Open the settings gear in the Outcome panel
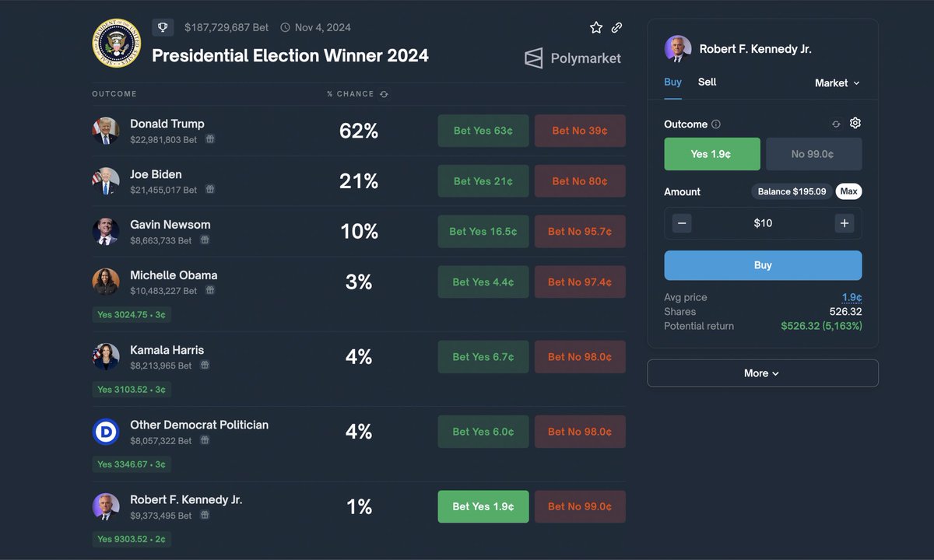Screen dimensions: 934x560 point(855,123)
